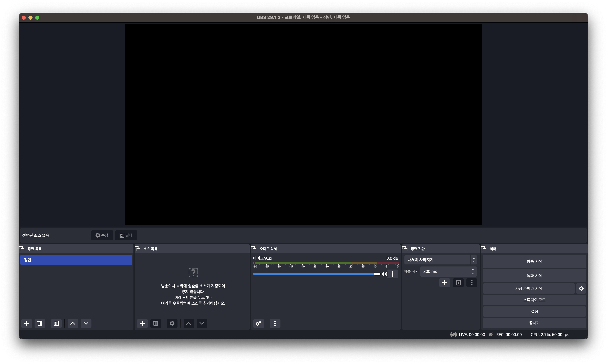607x364 pixels.
Task: Mute the 마이크/Aux speaker icon
Action: click(x=384, y=274)
